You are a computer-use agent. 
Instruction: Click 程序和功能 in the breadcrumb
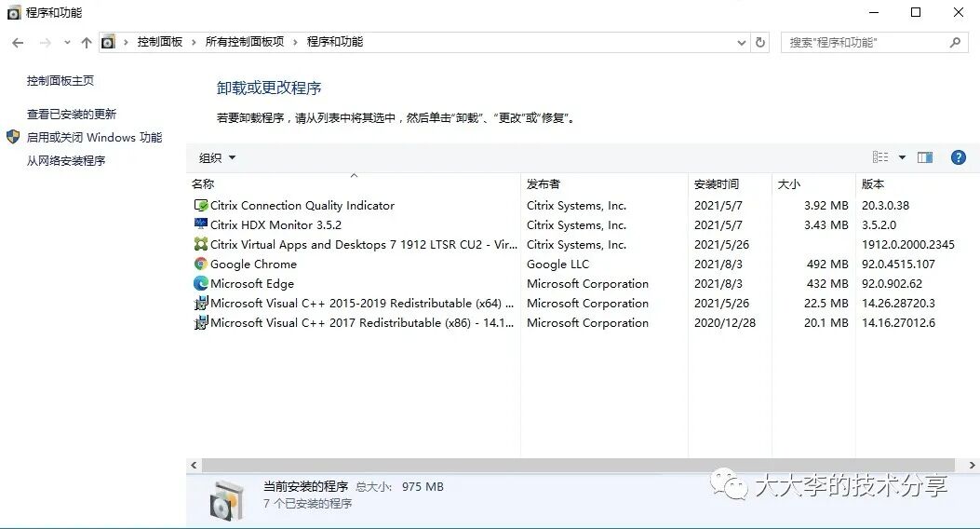tap(335, 42)
